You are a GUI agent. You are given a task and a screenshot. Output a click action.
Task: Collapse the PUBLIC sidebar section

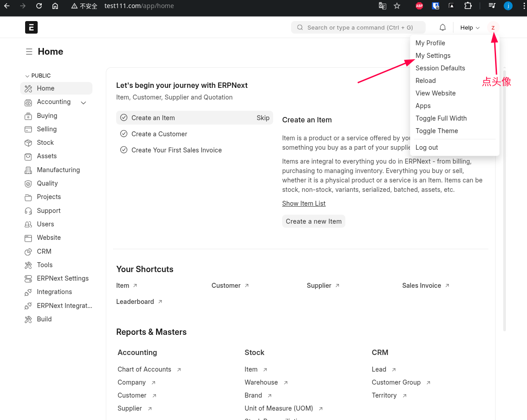(x=38, y=76)
